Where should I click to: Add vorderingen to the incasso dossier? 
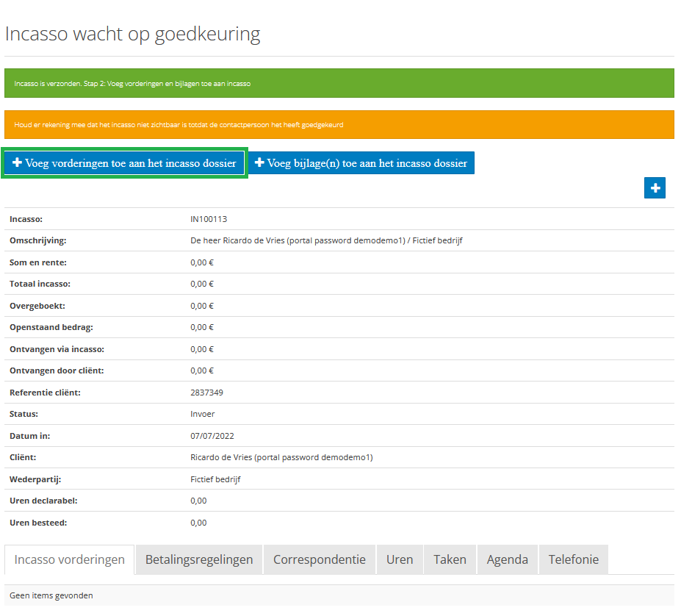point(124,163)
